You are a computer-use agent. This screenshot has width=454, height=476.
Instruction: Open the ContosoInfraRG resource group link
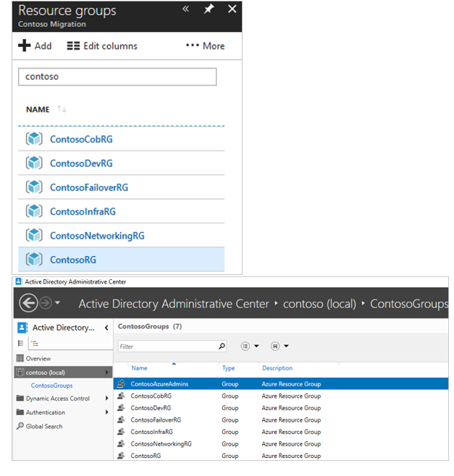coord(83,211)
